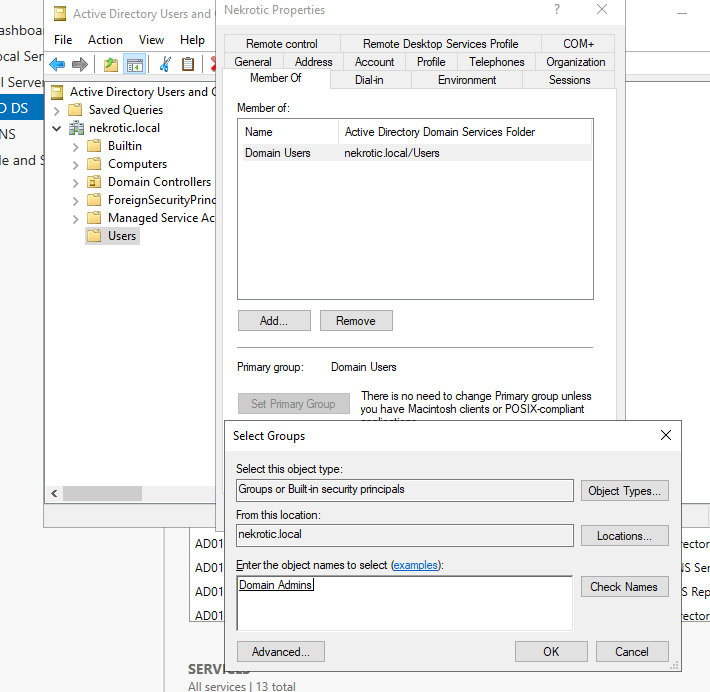The height and width of the screenshot is (692, 710).
Task: Click the Object Types... button
Action: coord(624,491)
